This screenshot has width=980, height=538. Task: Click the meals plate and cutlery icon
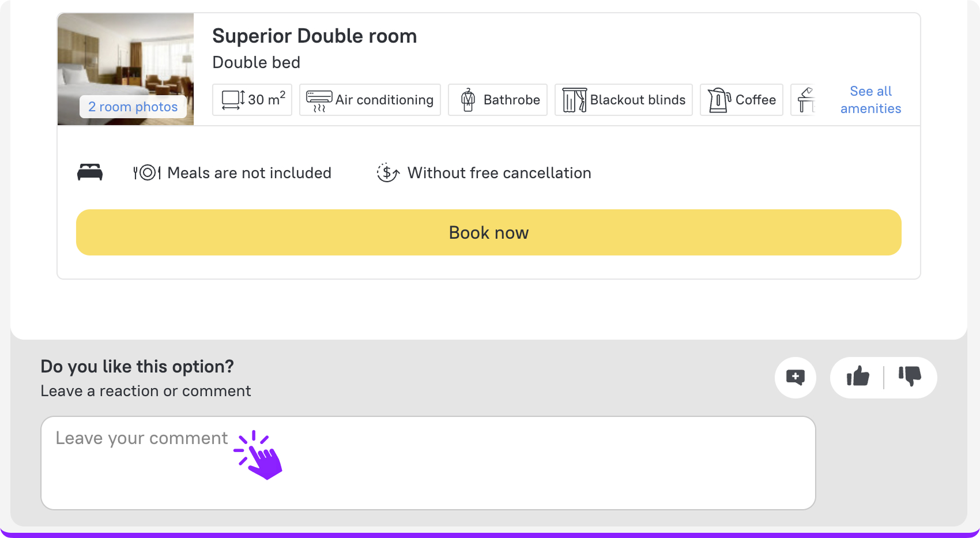coord(147,172)
